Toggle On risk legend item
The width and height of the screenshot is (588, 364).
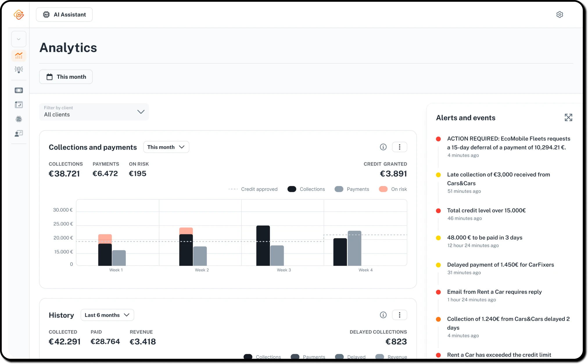[x=393, y=189]
